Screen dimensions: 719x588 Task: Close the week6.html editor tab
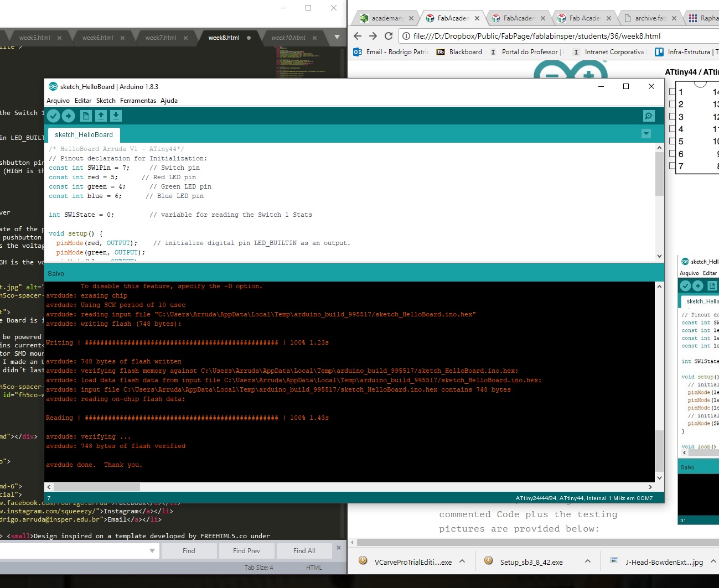[122, 38]
